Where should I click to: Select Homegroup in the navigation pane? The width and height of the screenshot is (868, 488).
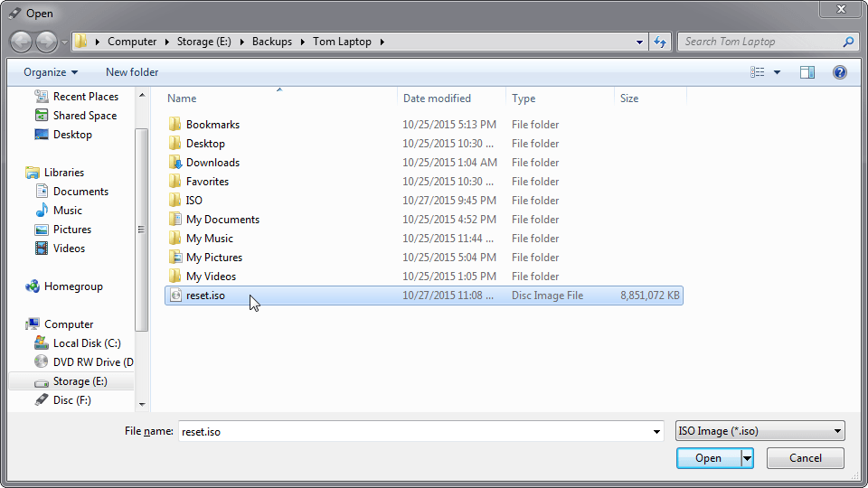[73, 286]
